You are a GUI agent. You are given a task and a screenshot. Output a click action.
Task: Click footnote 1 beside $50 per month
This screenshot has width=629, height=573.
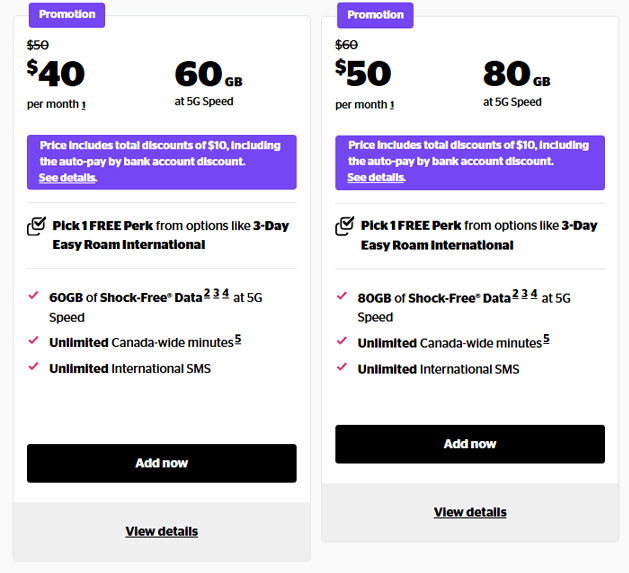click(391, 105)
